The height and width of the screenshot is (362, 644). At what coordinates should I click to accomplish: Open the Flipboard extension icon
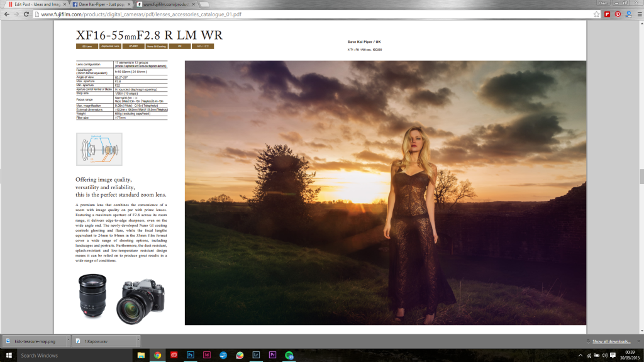pyautogui.click(x=607, y=14)
